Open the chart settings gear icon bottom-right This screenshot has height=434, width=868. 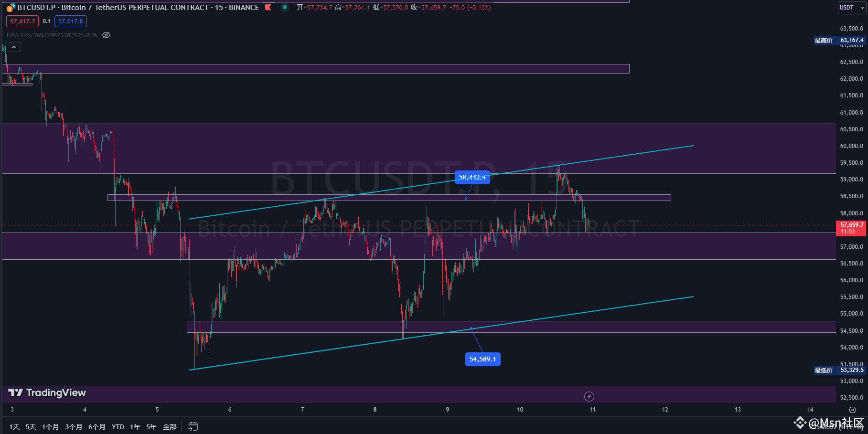(853, 409)
